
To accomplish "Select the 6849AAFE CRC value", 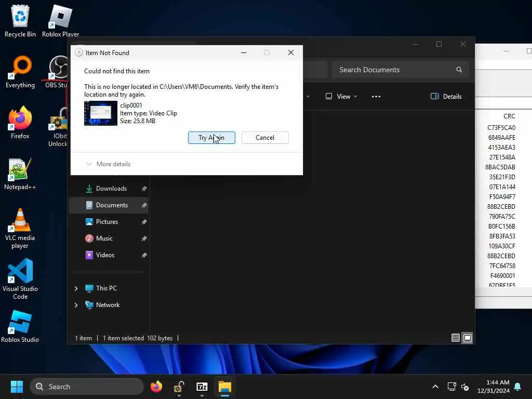I will (501, 137).
